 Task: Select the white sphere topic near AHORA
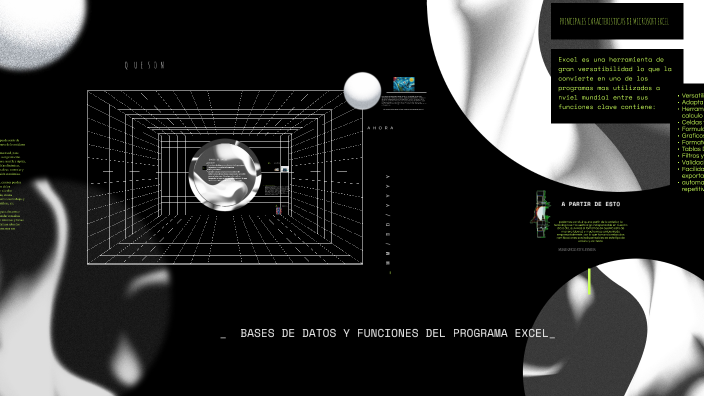point(362,91)
